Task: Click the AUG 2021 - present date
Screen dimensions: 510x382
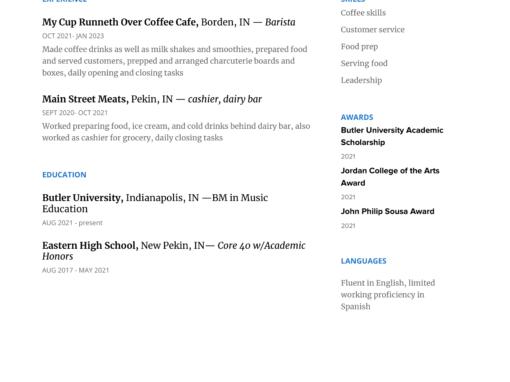Action: click(72, 223)
